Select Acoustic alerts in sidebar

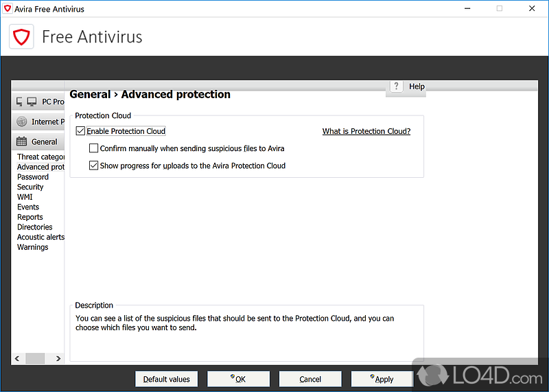click(x=40, y=237)
